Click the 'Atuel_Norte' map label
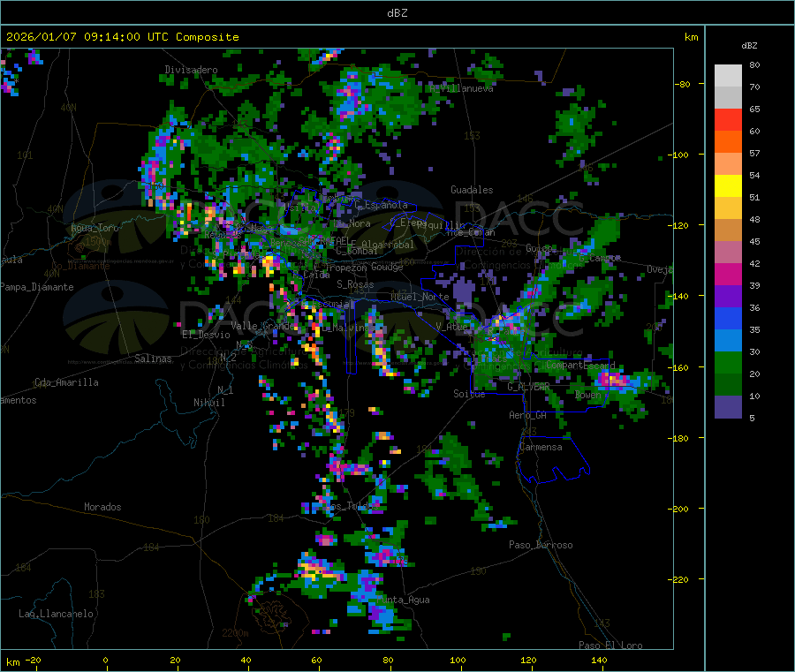Image resolution: width=795 pixels, height=672 pixels. tap(420, 297)
